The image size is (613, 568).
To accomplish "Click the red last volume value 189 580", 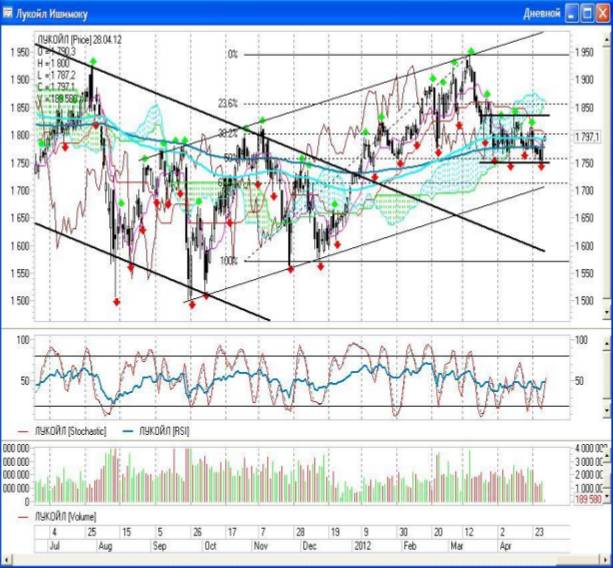I will click(x=588, y=499).
